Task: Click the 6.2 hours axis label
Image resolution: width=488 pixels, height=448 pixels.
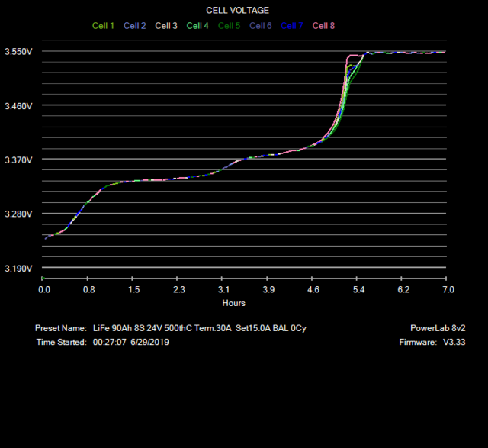Action: 403,290
